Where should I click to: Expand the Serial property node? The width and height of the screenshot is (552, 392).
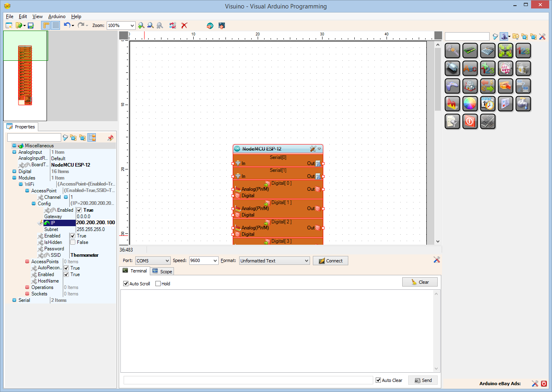(x=14, y=300)
